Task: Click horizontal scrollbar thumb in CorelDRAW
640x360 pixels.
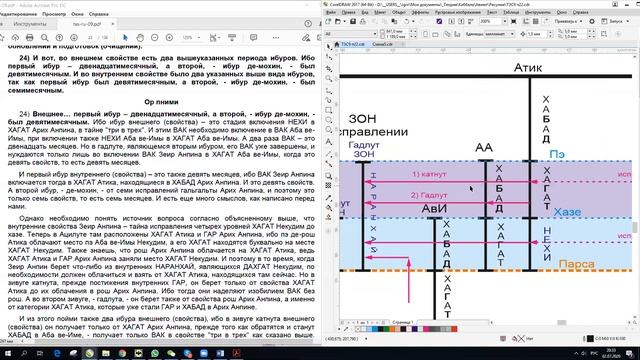Action: click(562, 322)
